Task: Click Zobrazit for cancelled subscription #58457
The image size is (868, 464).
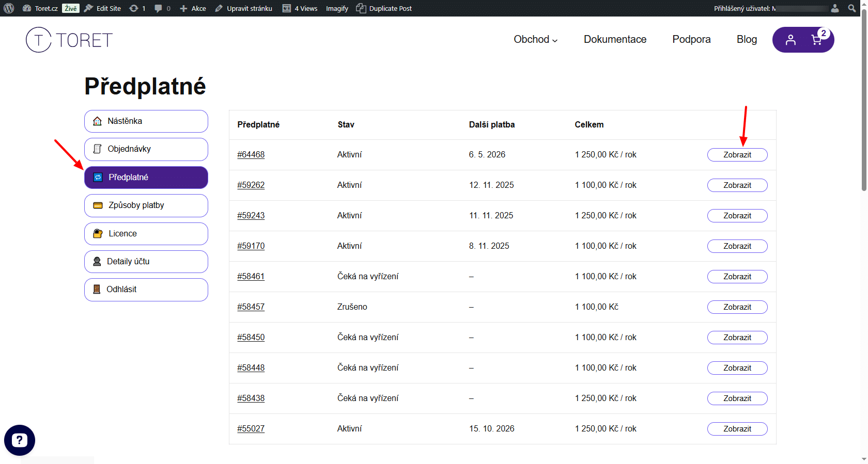Action: [x=737, y=307]
